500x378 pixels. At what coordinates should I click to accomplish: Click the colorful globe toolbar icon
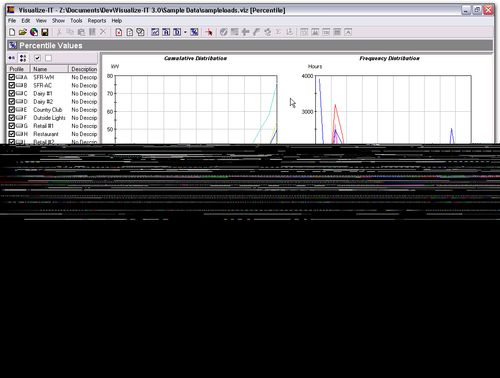coord(34,32)
